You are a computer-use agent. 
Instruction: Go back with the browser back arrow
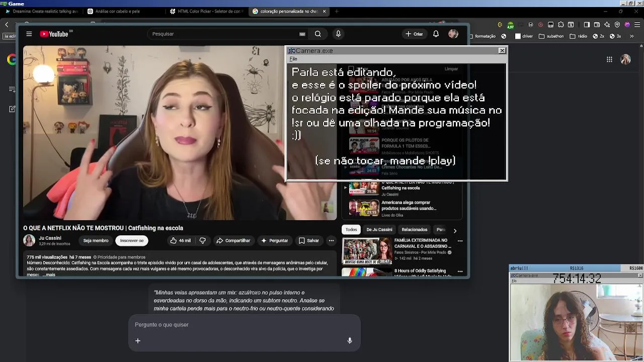pos(7,25)
